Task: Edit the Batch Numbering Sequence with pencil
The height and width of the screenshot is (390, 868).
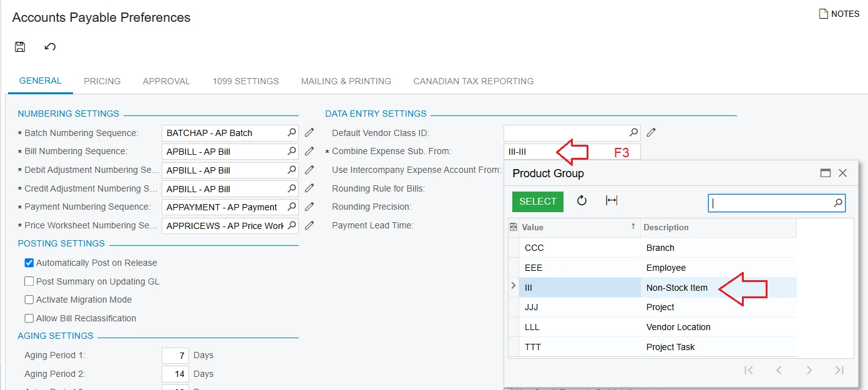Action: click(x=310, y=133)
